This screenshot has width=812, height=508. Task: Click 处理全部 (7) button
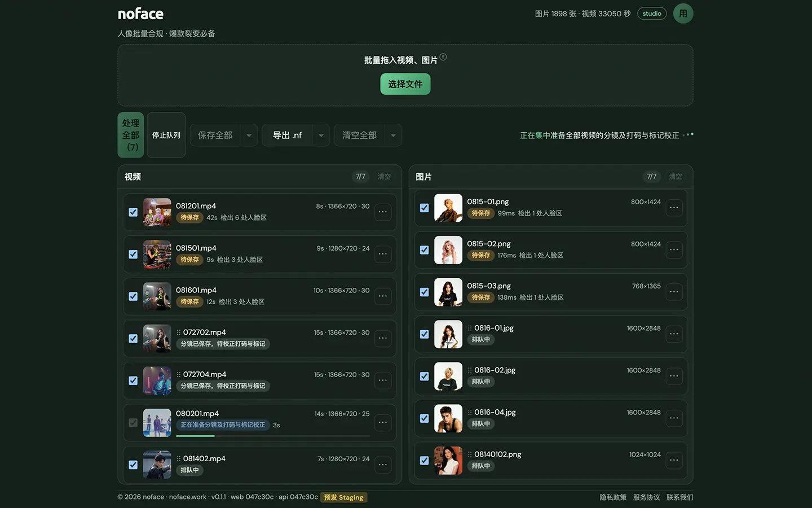point(131,135)
